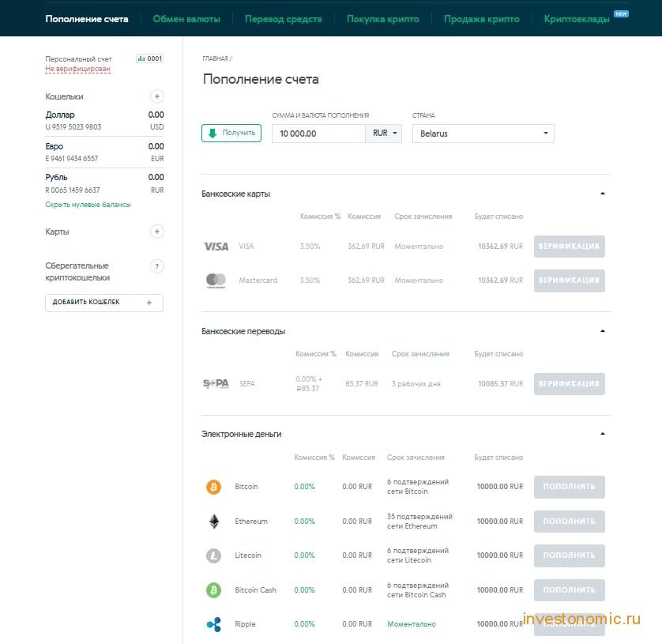Click the R 0065 1459 6637 wallet number

pos(73,190)
